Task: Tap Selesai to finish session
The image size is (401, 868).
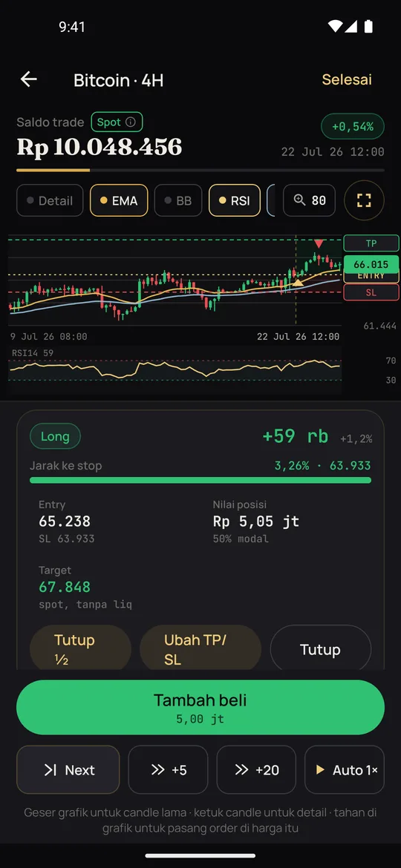Action: (347, 79)
